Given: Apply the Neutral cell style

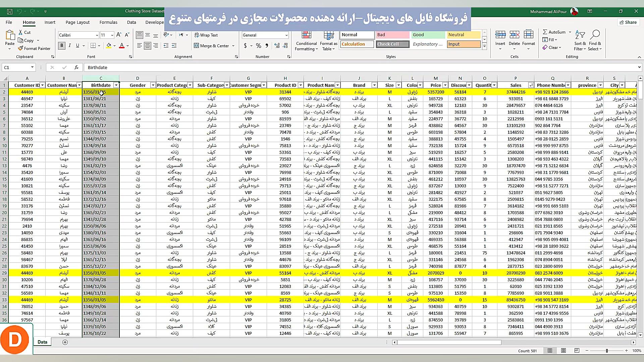Looking at the screenshot, I should 464,35.
